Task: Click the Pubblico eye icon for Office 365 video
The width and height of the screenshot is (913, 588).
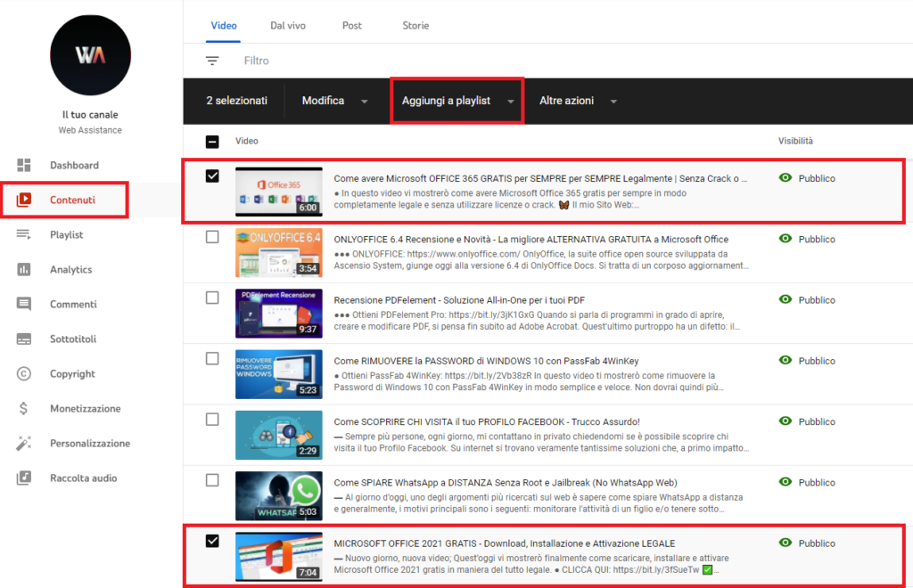Action: [x=786, y=178]
